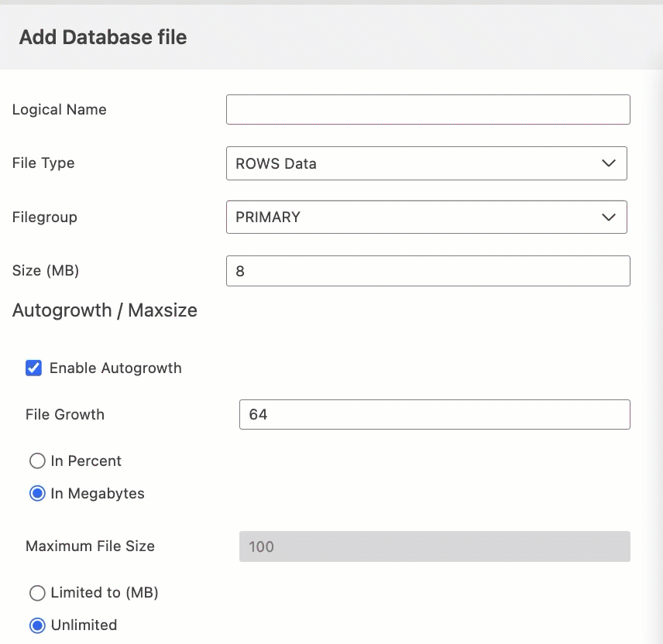
Task: Click the Filegroup dropdown chevron
Action: tap(609, 218)
